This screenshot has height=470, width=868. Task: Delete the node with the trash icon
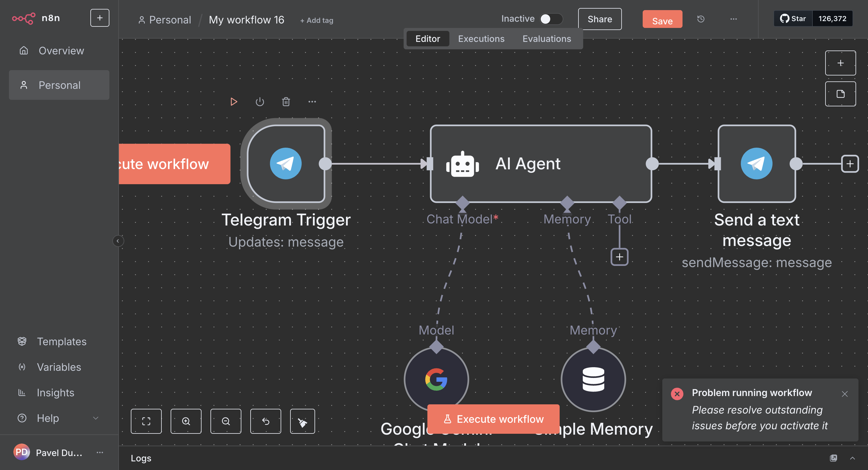pyautogui.click(x=286, y=102)
